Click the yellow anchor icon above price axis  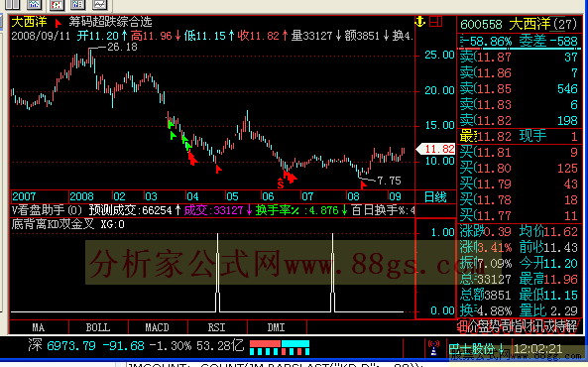point(420,22)
